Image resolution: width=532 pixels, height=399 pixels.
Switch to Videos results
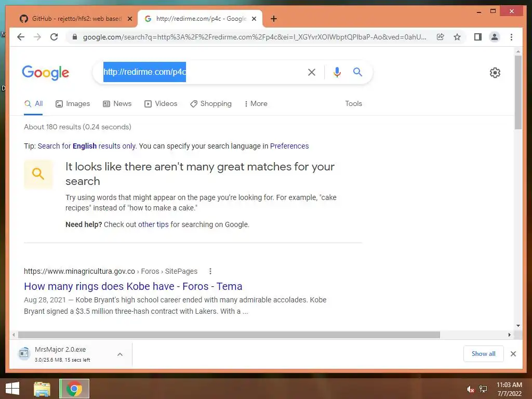point(161,104)
